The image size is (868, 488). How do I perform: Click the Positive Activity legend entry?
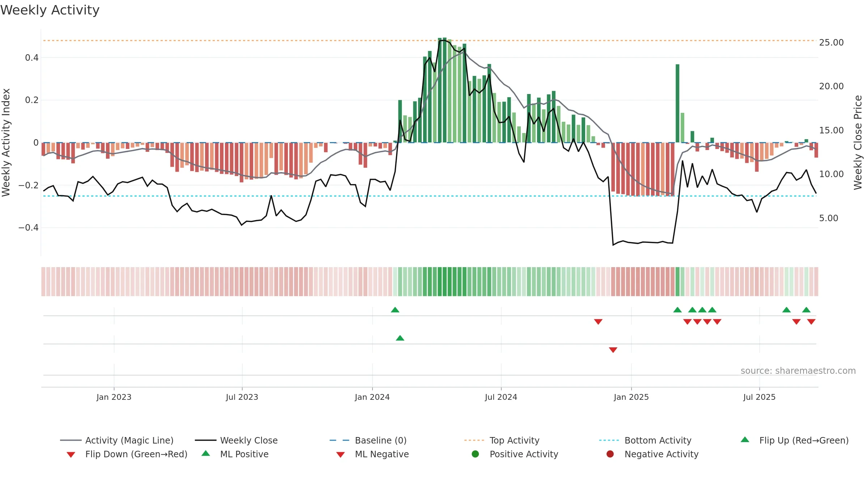515,454
